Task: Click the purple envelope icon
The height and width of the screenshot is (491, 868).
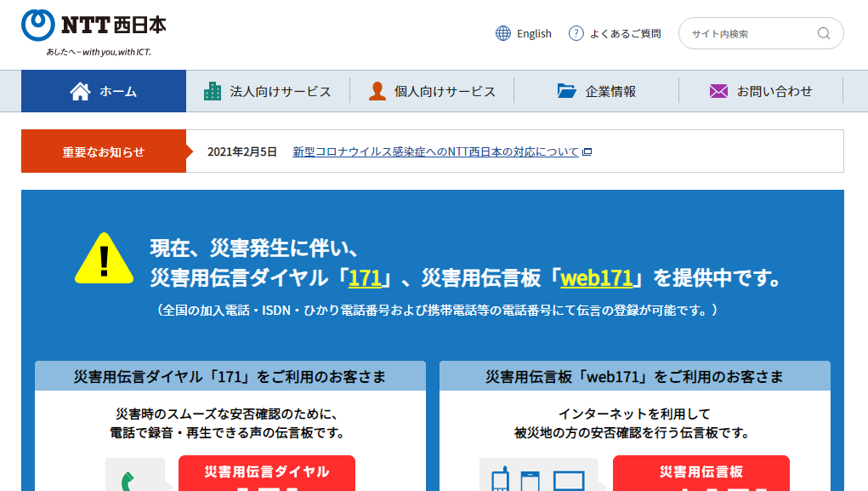Action: coord(718,91)
